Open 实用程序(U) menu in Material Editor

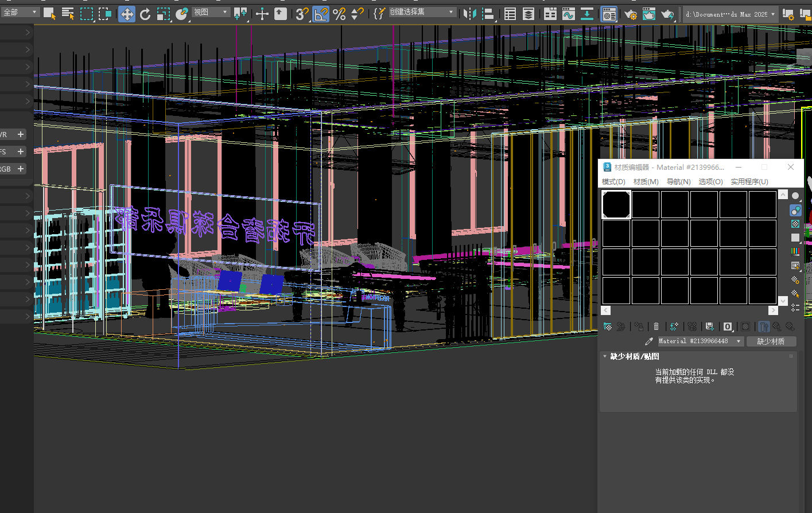click(x=749, y=181)
